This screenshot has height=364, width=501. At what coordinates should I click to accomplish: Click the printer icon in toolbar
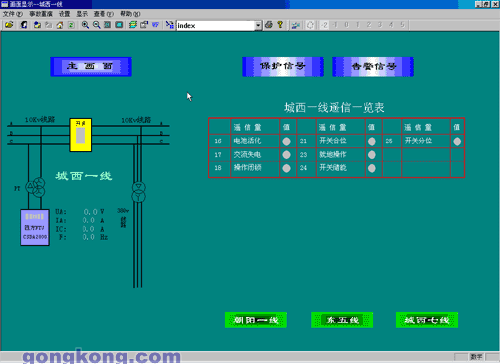[269, 25]
